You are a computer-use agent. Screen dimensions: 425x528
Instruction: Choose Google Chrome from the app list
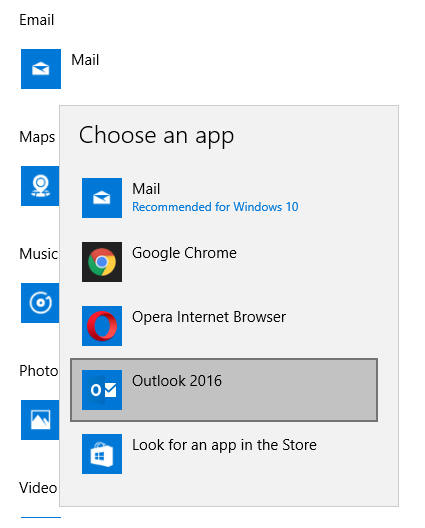[224, 262]
